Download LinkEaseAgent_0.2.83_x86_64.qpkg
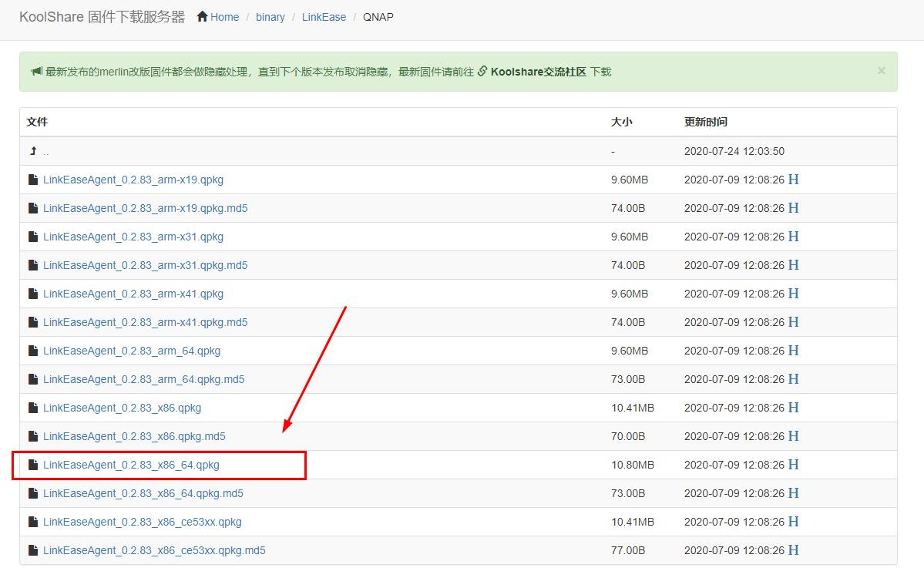Viewport: 924px width, 578px height. pyautogui.click(x=132, y=465)
